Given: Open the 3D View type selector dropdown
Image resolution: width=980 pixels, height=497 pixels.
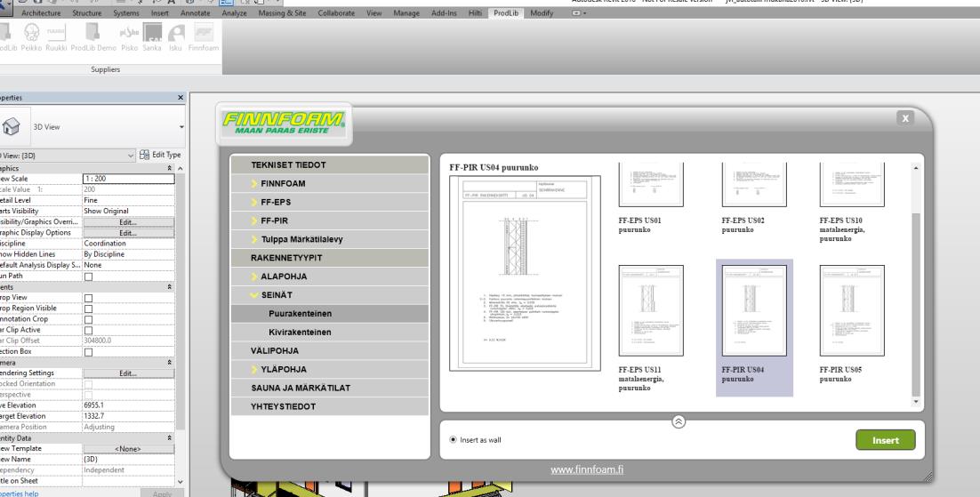Looking at the screenshot, I should (x=181, y=127).
